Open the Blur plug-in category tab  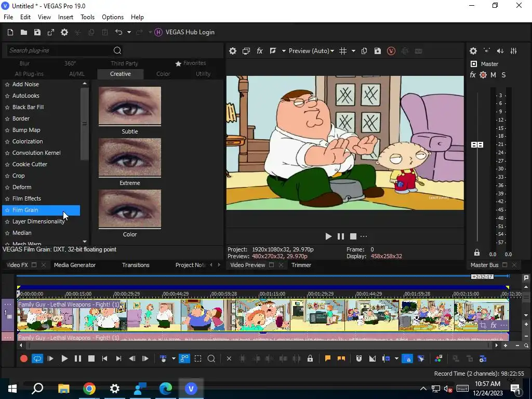(x=24, y=63)
